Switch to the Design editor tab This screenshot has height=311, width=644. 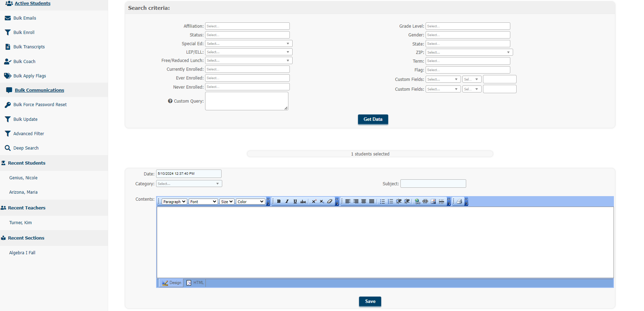click(171, 283)
